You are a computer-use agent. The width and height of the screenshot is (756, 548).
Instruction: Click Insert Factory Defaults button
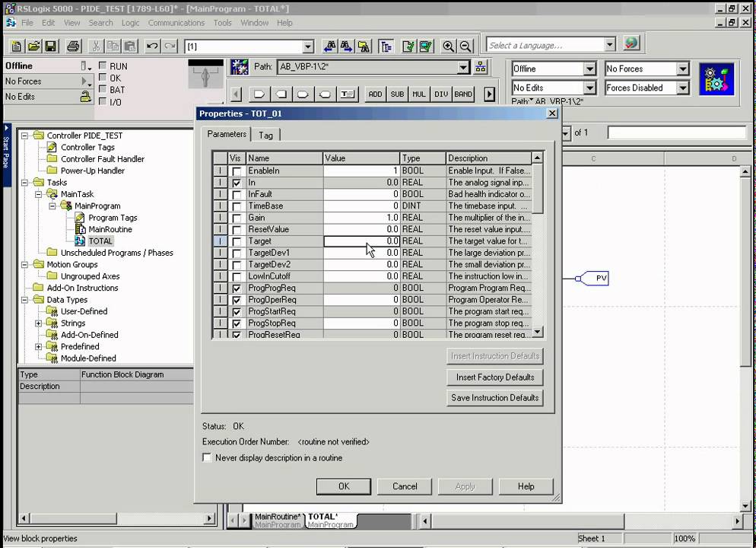(x=494, y=377)
